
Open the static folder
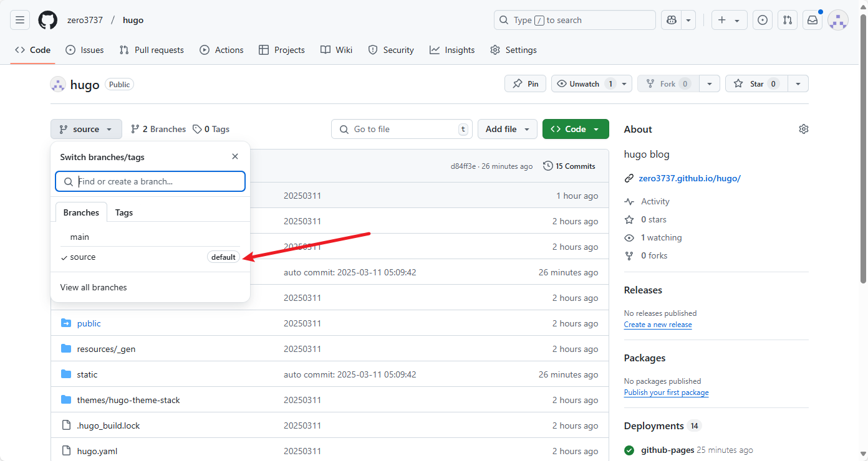tap(87, 374)
